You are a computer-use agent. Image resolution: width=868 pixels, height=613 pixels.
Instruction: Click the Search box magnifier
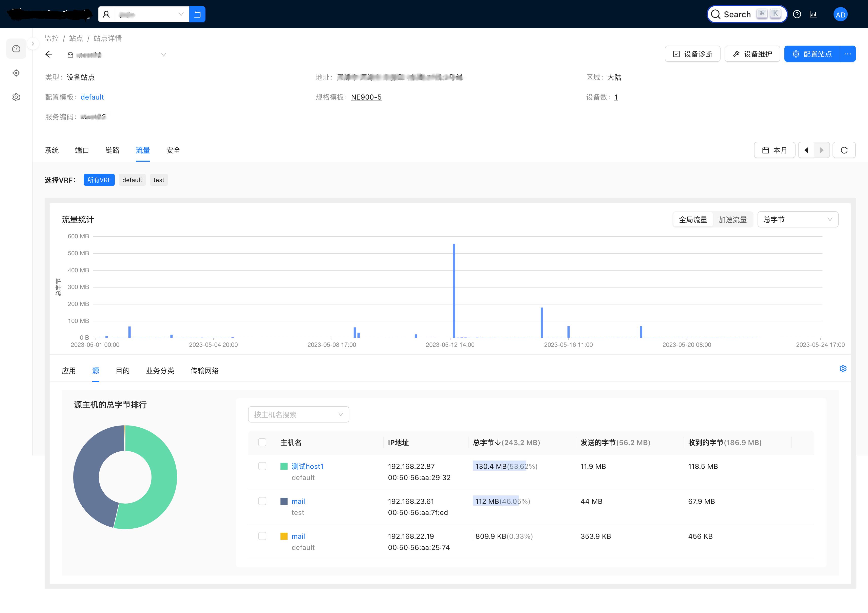point(716,14)
